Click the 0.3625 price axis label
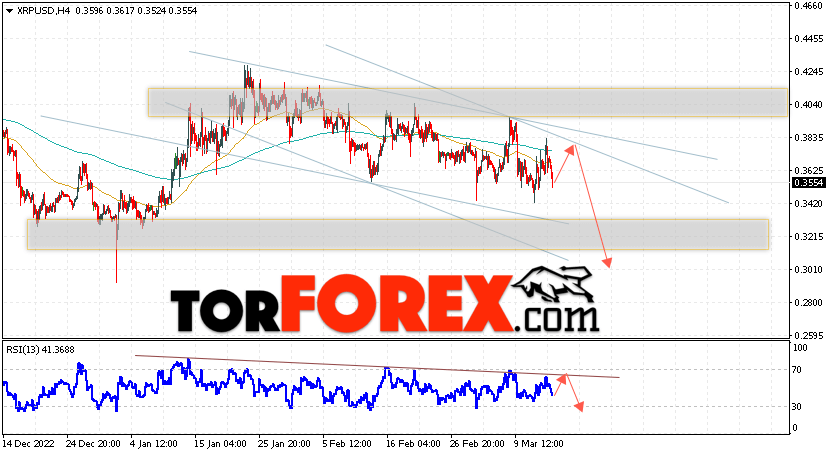The image size is (830, 455). coord(809,170)
